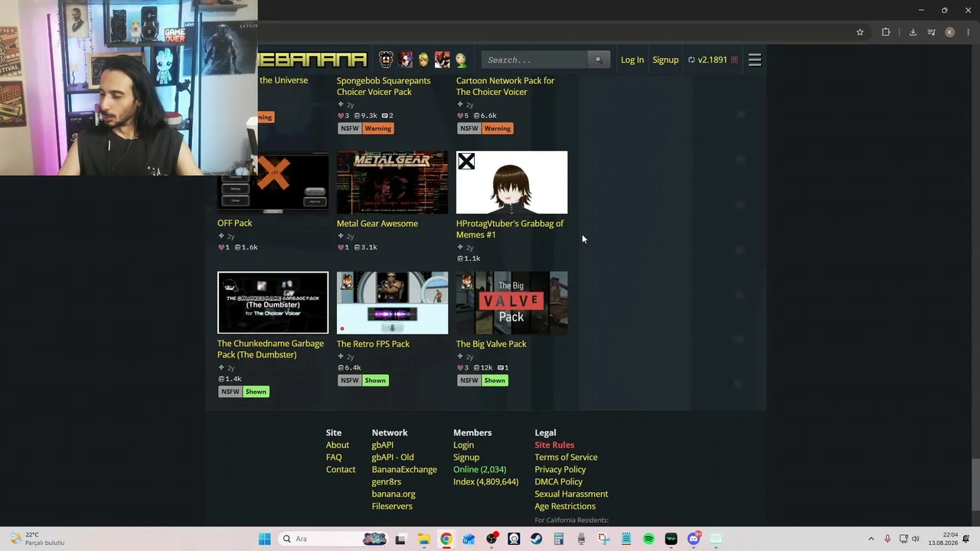Screen dimensions: 980x551
Task: Click the Signup link in header
Action: (x=665, y=60)
